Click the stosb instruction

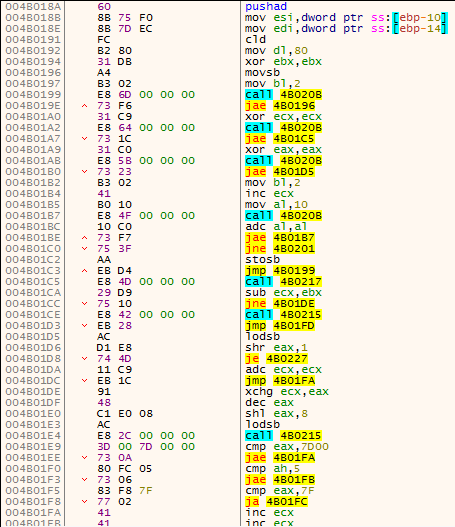(262, 259)
